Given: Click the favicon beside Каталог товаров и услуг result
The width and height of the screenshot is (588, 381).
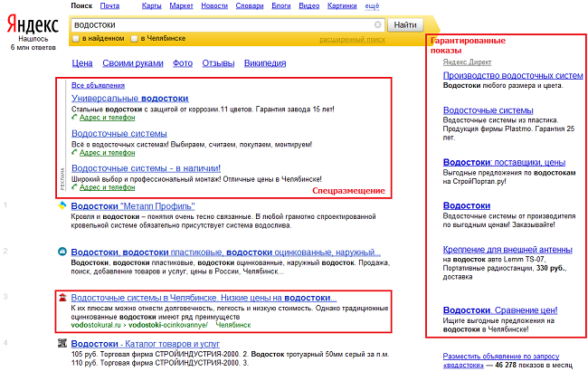Looking at the screenshot, I should pyautogui.click(x=62, y=343).
